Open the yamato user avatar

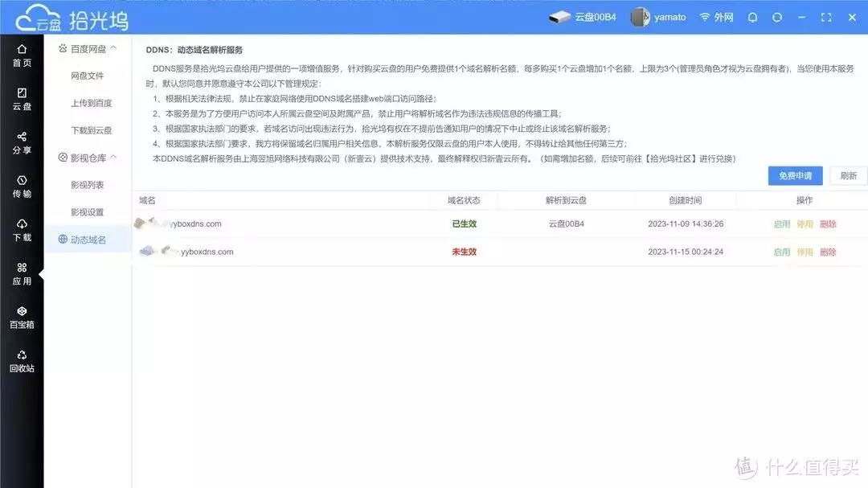[640, 17]
